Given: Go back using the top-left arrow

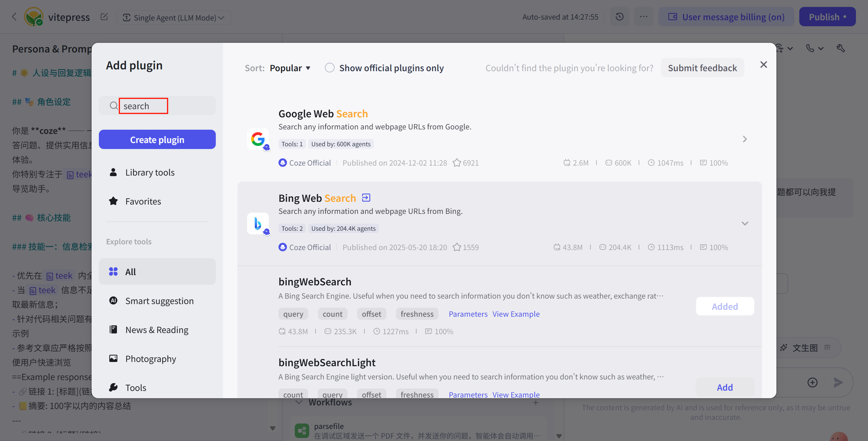Looking at the screenshot, I should point(14,17).
